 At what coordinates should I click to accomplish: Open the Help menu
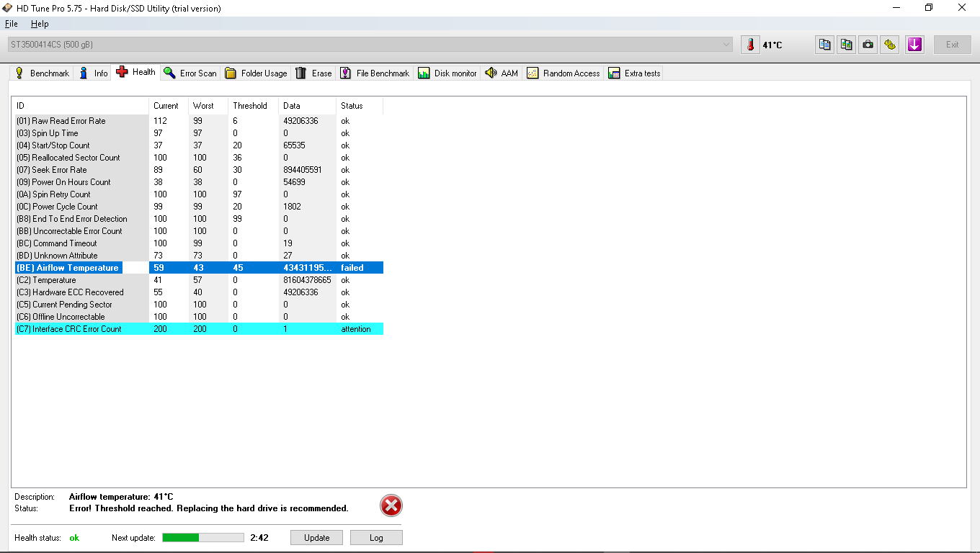coord(40,24)
